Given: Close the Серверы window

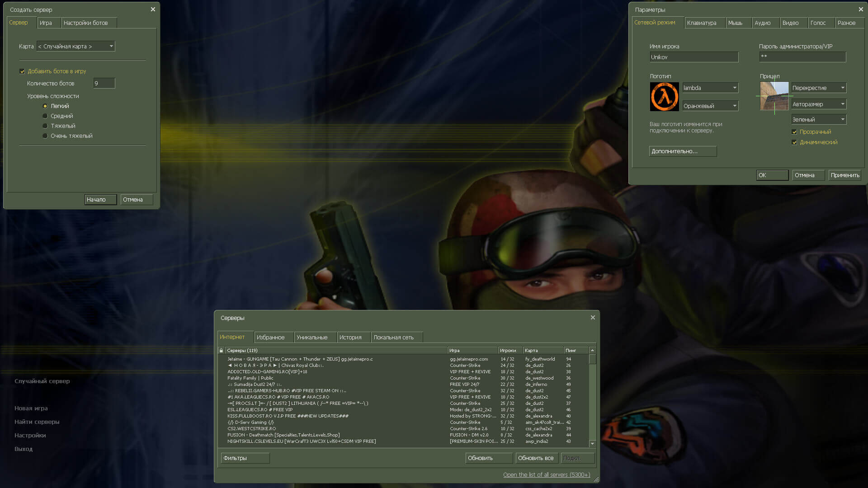Looking at the screenshot, I should (593, 318).
